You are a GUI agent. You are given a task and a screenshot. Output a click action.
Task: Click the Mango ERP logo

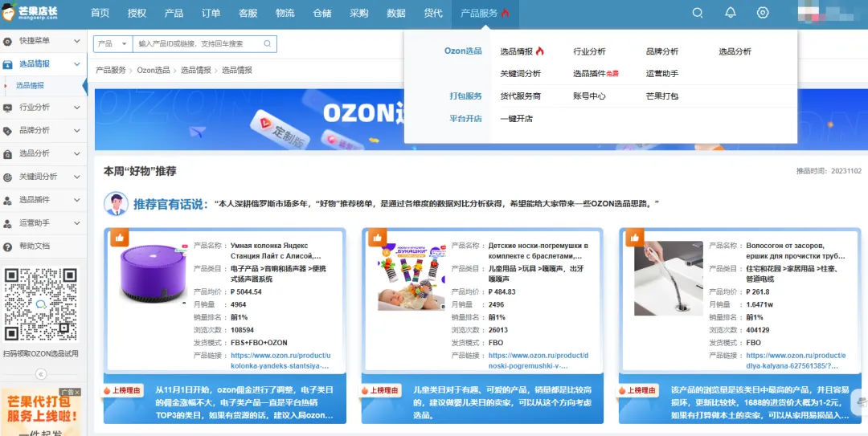pos(31,12)
